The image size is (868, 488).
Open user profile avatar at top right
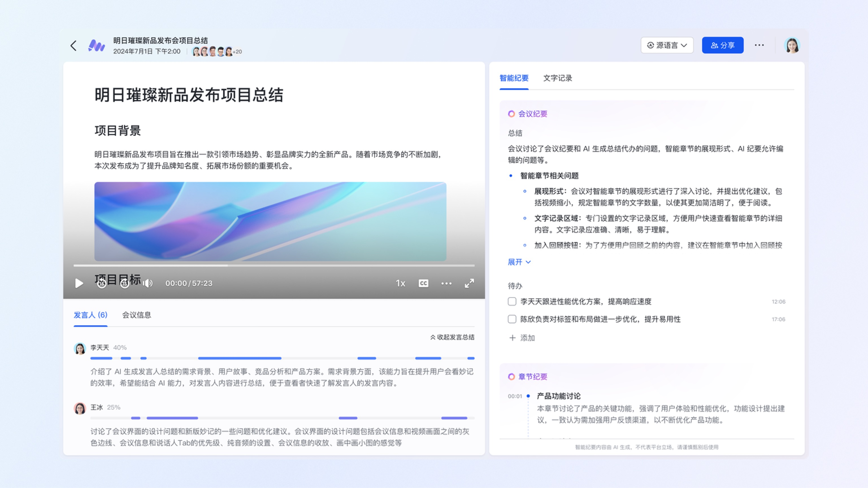point(792,45)
